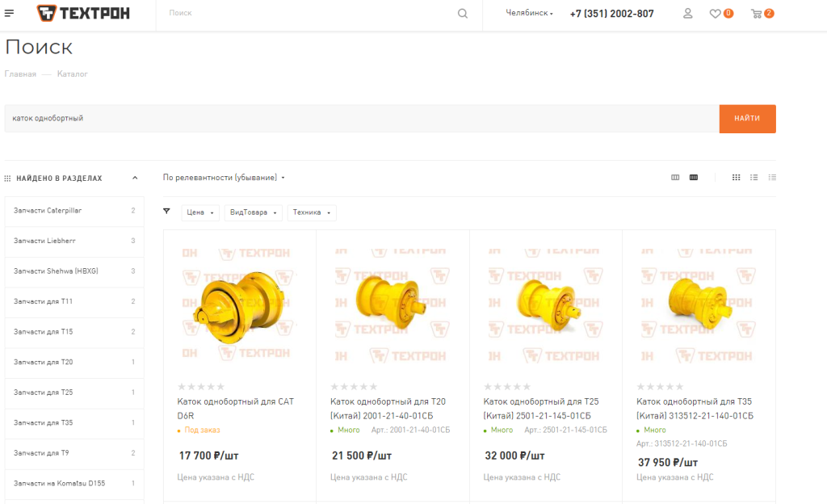
Task: Toggle the narrow column layout icon
Action: (x=675, y=178)
